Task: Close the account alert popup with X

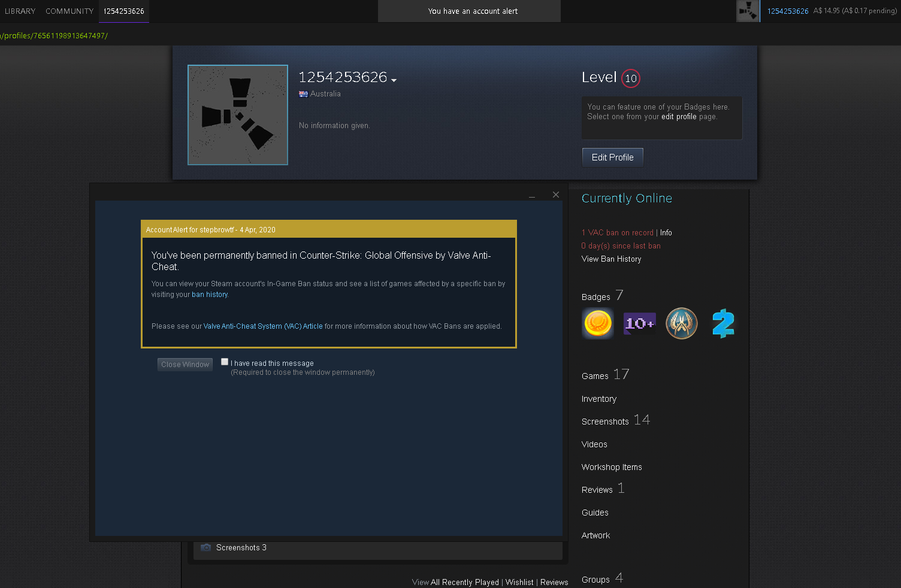Action: pos(556,195)
